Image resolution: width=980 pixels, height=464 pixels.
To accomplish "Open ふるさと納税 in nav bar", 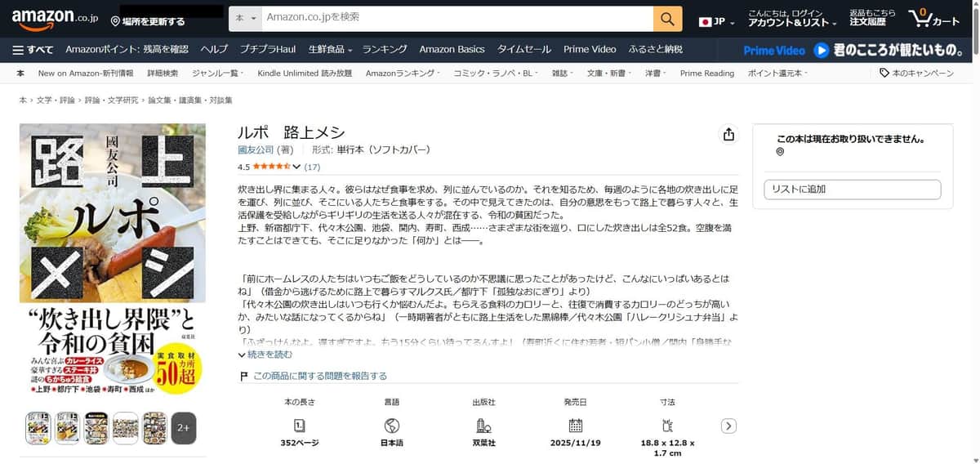I will [656, 49].
